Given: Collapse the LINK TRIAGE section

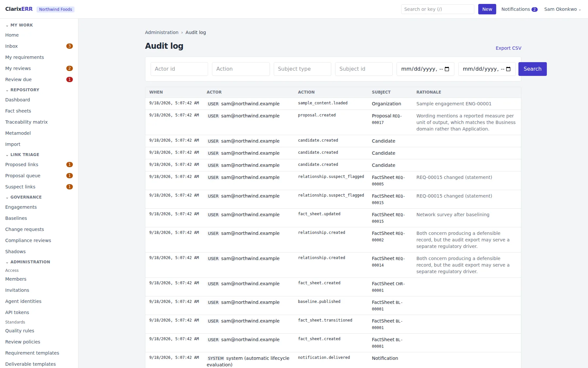Looking at the screenshot, I should click(22, 155).
